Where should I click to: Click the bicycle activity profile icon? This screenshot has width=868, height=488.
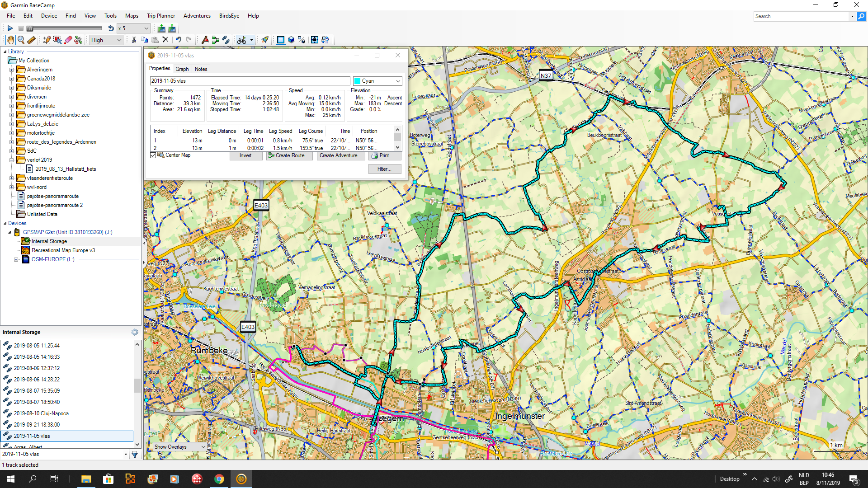click(x=242, y=40)
